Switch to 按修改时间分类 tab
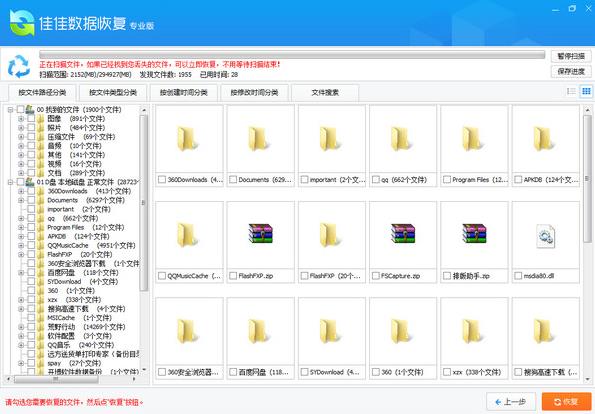595x414 pixels. [x=255, y=93]
